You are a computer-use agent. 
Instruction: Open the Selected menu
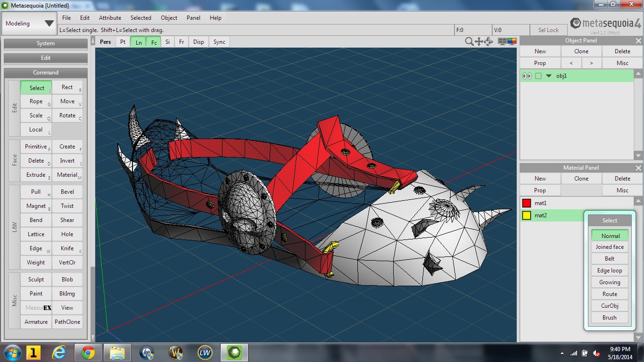141,18
